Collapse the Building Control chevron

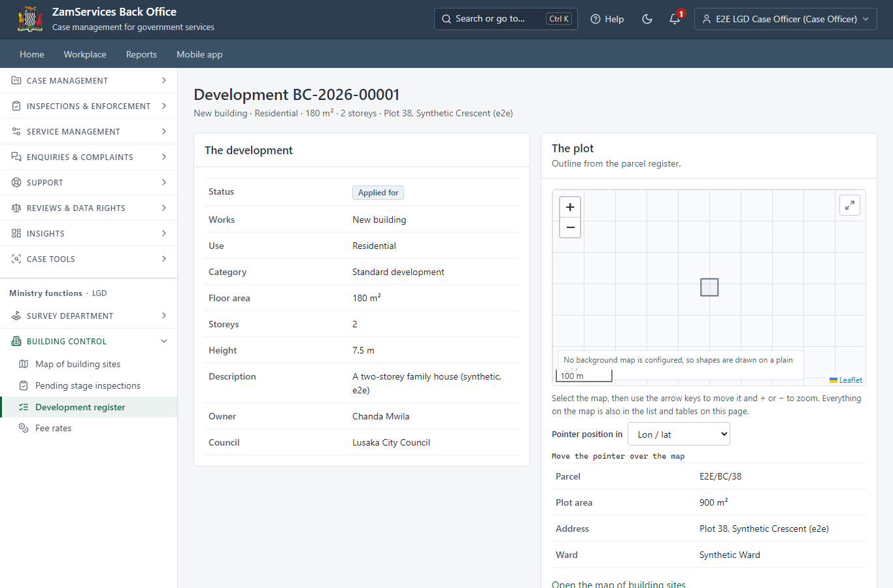[164, 341]
